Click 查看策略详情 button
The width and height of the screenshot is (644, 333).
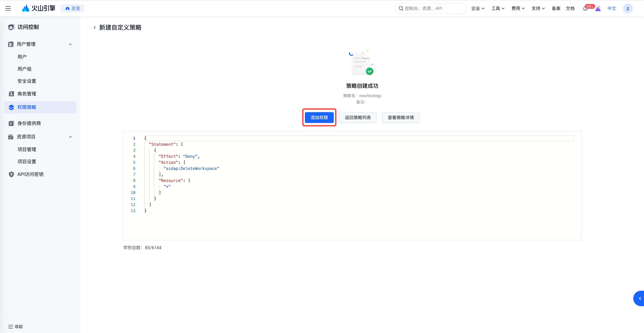coord(400,118)
